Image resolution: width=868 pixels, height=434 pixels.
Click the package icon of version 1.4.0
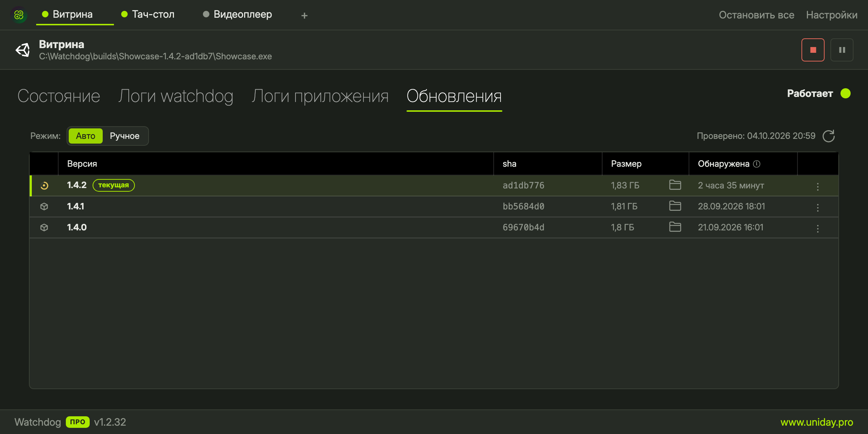click(x=44, y=227)
